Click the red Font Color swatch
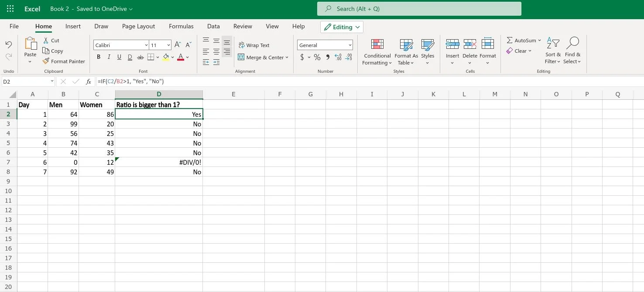This screenshot has width=644, height=292. (x=181, y=57)
